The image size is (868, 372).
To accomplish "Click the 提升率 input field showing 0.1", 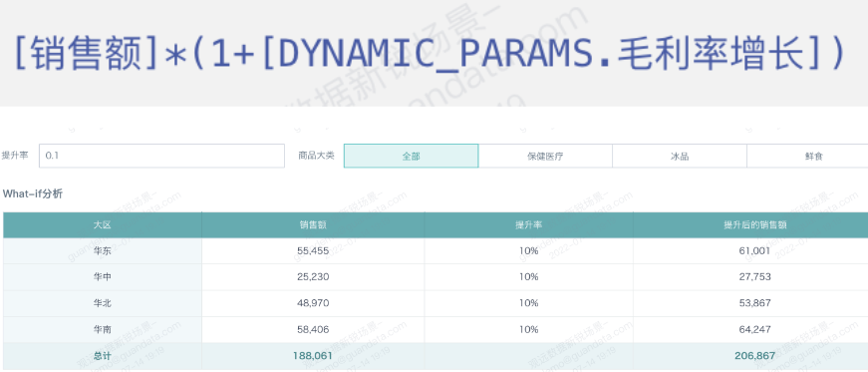I will 161,156.
